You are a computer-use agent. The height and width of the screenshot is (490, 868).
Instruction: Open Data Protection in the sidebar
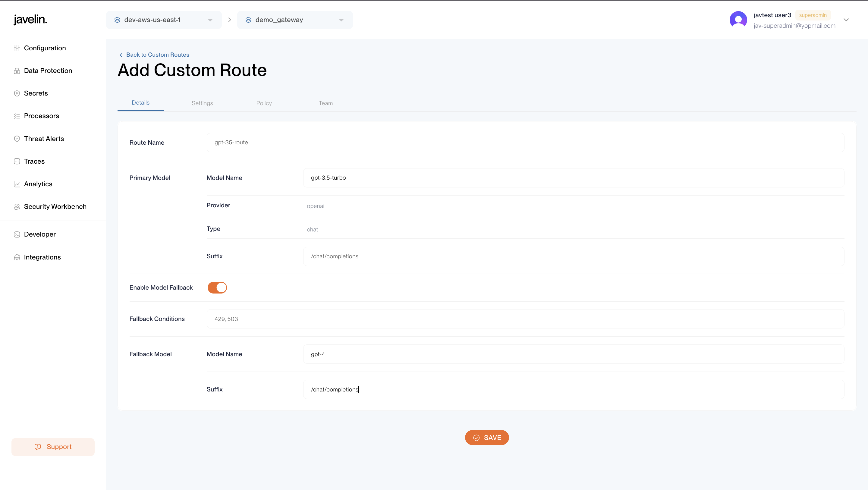click(48, 71)
